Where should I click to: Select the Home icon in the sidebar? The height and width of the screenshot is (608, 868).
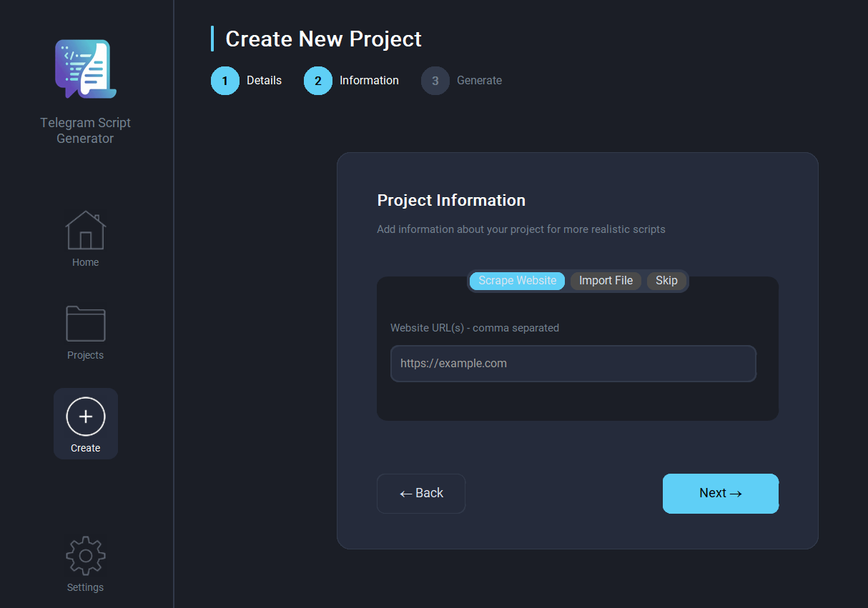pos(85,229)
